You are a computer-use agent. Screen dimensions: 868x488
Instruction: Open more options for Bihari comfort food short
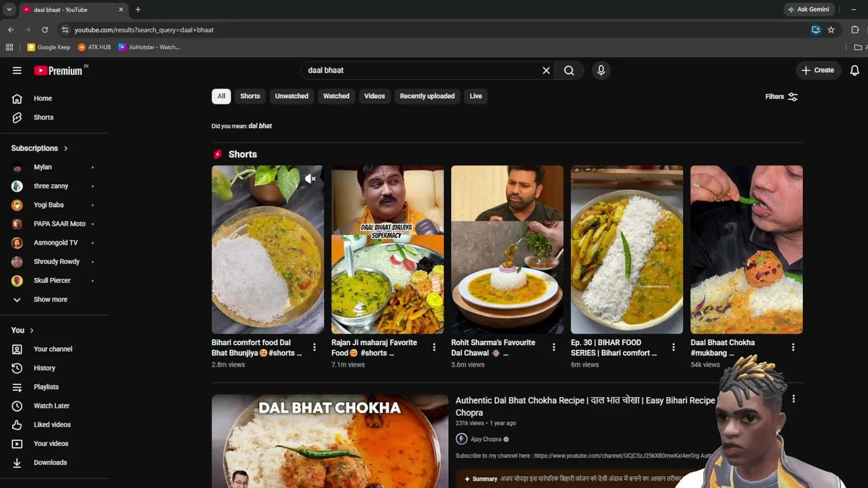(x=314, y=347)
